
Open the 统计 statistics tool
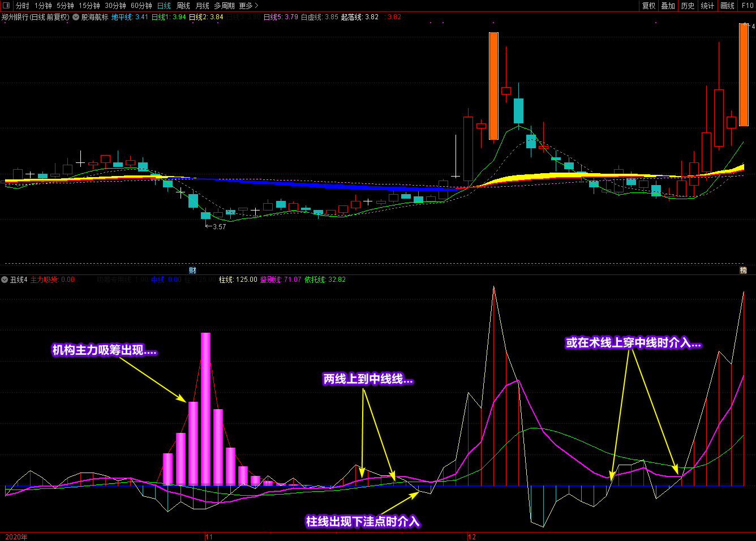tap(707, 6)
